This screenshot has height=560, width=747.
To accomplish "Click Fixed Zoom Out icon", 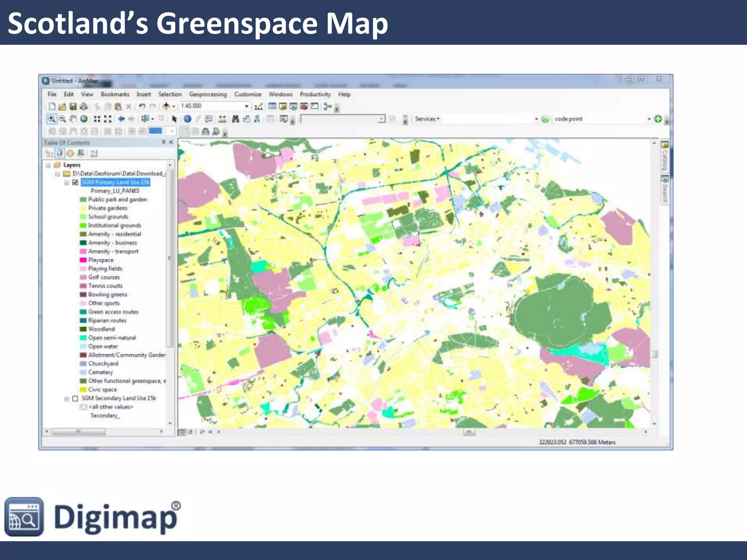I will click(108, 119).
